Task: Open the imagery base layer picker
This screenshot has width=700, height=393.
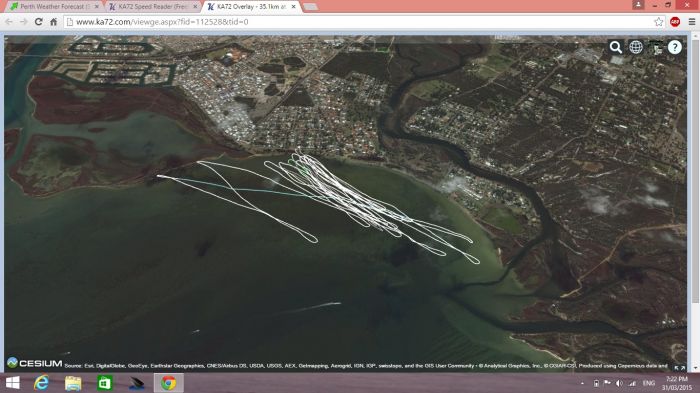Action: pyautogui.click(x=655, y=47)
